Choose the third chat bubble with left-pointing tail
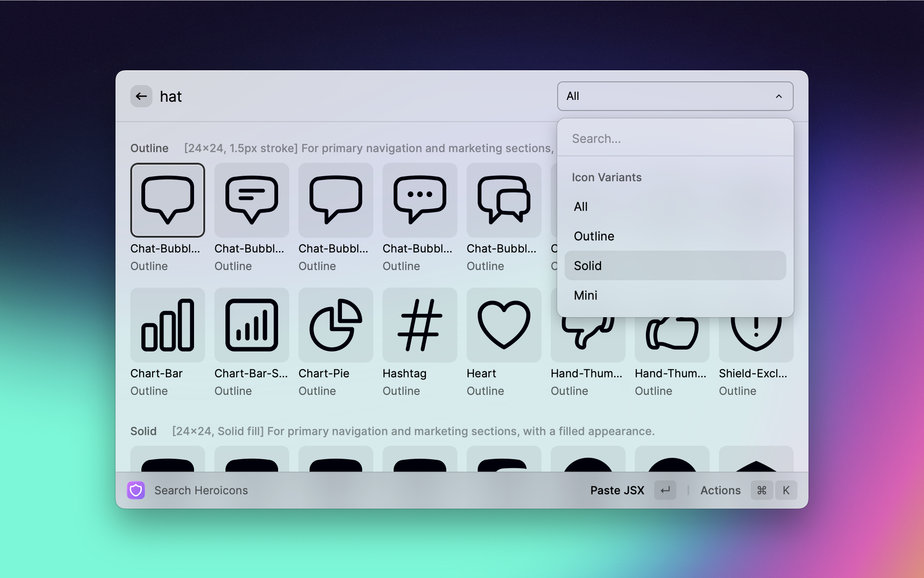924x578 pixels. coord(336,200)
